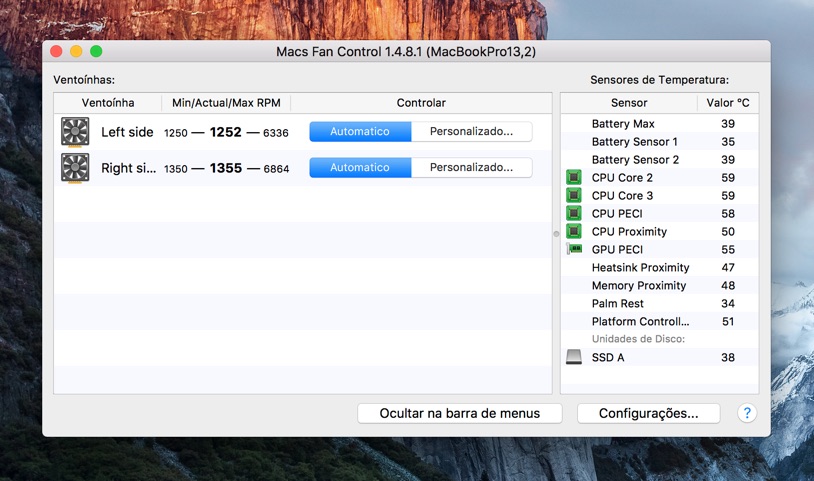Select the SSD A drive icon
The image size is (814, 481).
(x=574, y=358)
